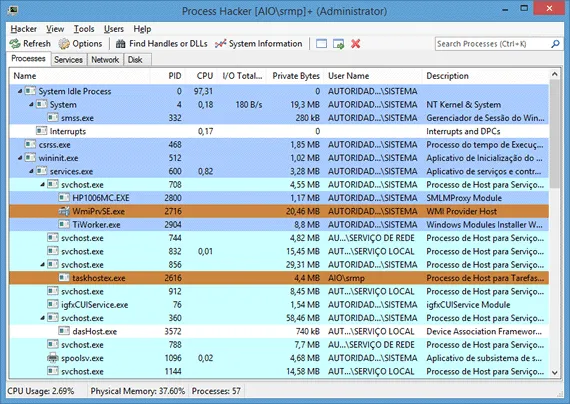Viewport: 570px width, 404px height.
Task: Click the AIO\srmp user name cell
Action: (x=346, y=278)
